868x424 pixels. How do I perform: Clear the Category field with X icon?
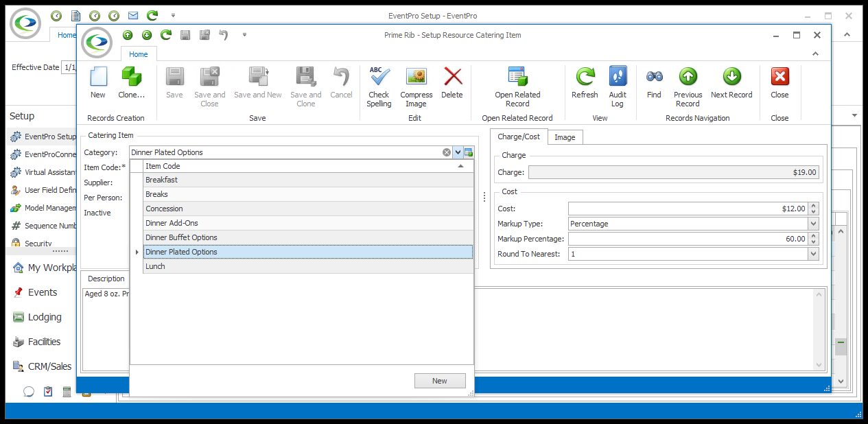[447, 152]
